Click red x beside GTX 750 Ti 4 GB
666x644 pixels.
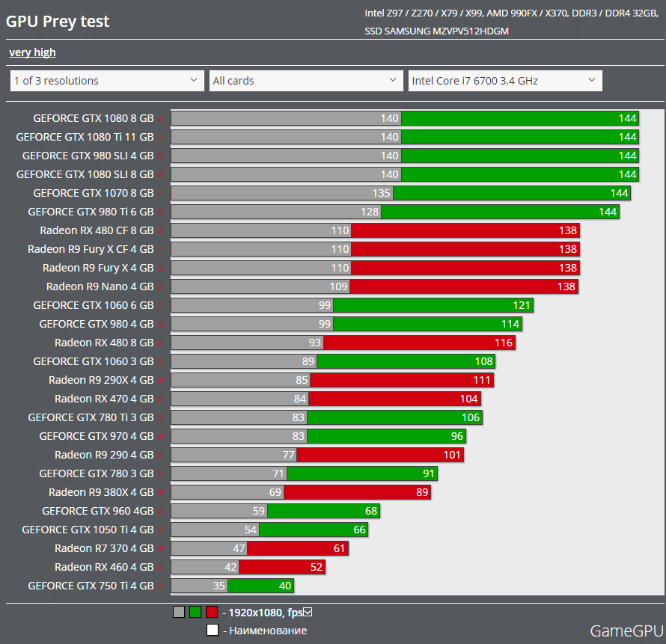pos(161,586)
